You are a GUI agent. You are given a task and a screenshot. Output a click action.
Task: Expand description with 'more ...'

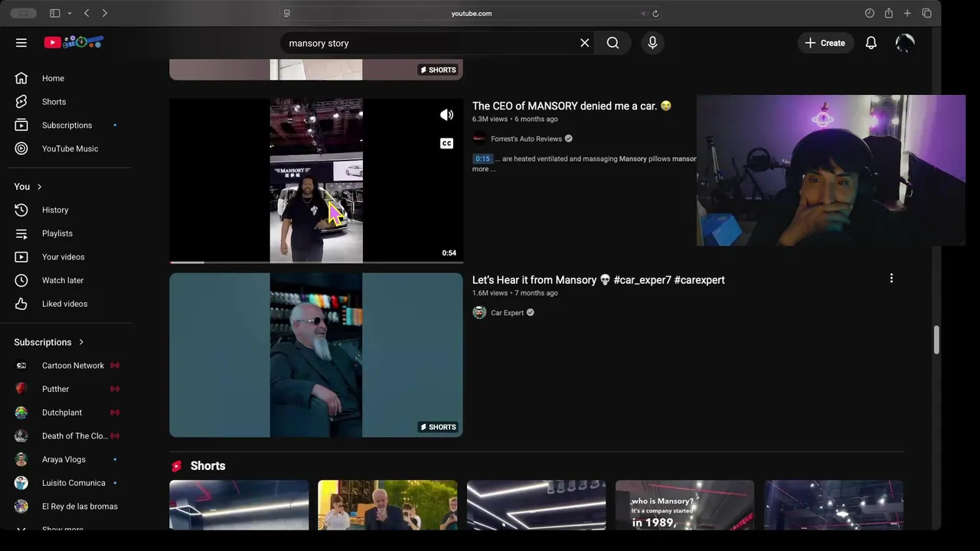(484, 169)
